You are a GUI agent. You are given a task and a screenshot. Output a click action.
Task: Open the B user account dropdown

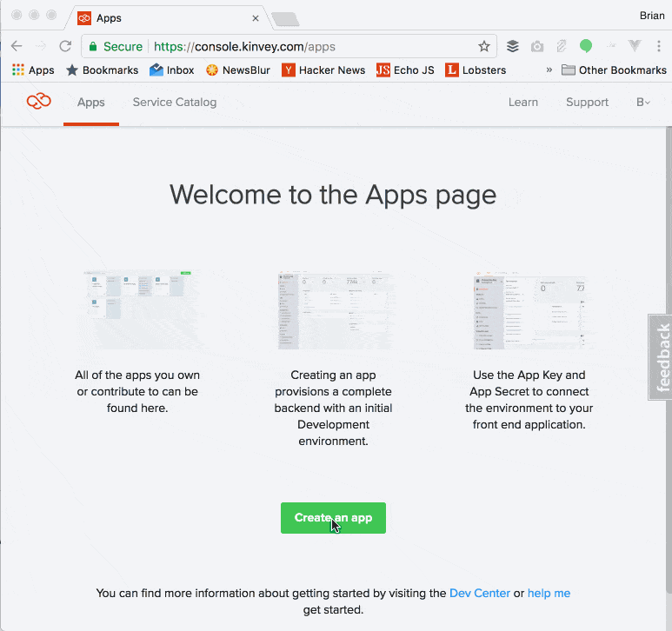pos(642,102)
